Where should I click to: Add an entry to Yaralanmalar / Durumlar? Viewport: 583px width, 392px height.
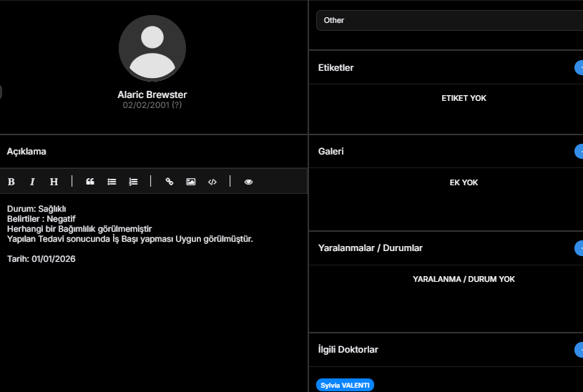(x=579, y=248)
